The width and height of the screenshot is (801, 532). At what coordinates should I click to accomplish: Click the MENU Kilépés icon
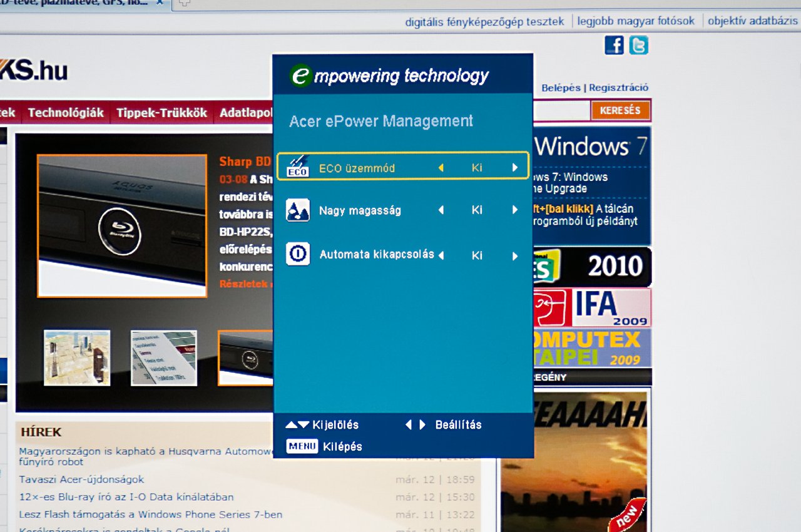pos(302,446)
